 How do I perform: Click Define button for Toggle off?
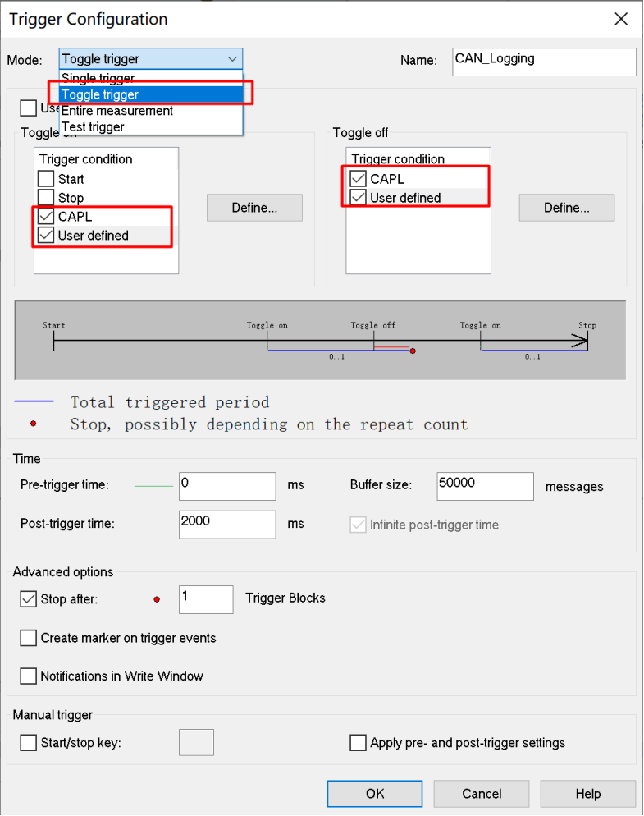coord(567,208)
